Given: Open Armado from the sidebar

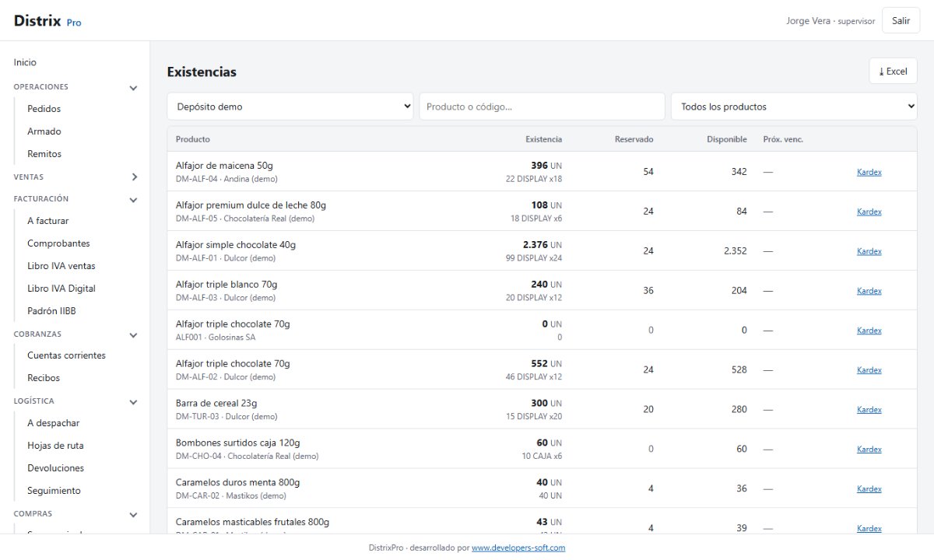Looking at the screenshot, I should [x=44, y=131].
